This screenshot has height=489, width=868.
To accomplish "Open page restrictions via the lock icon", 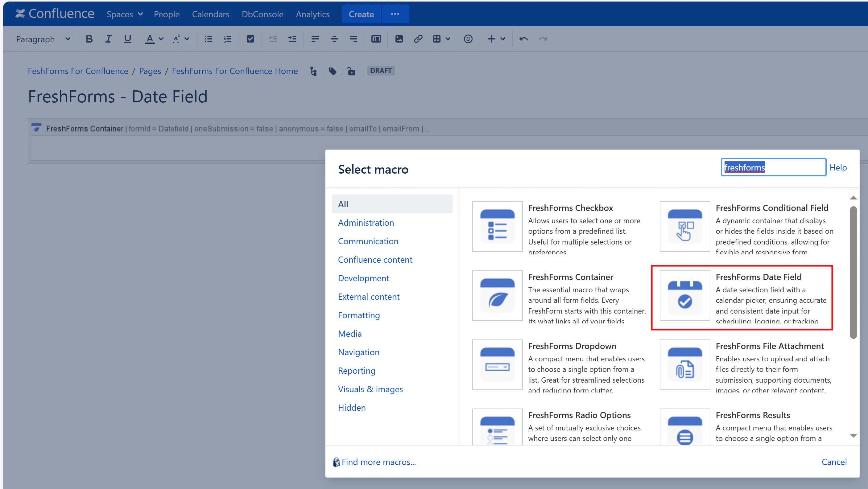I will tap(351, 71).
